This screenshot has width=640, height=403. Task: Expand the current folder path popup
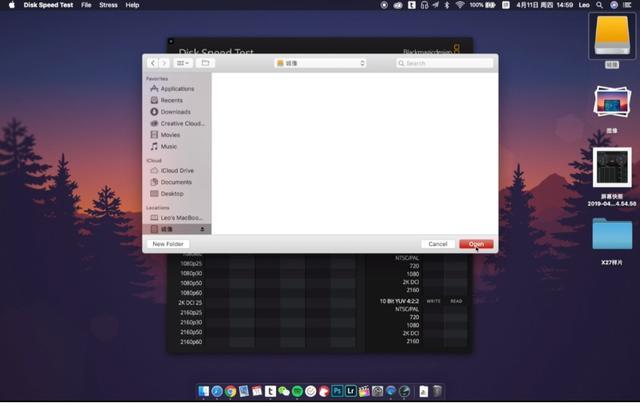click(320, 63)
